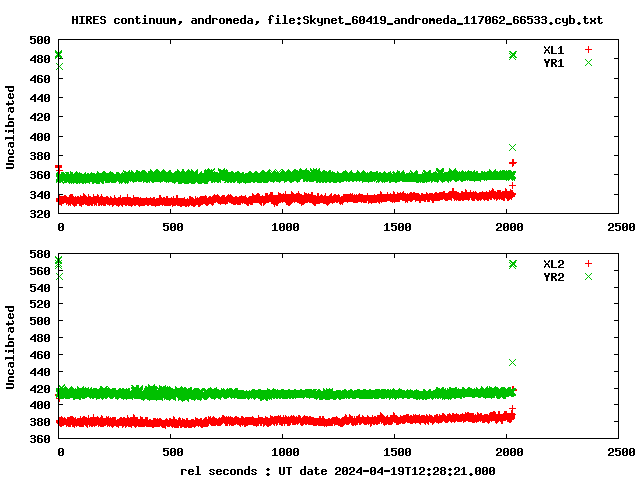This screenshot has width=640, height=480.
Task: Click the 320 y-axis value on the top plot
Action: click(x=40, y=213)
